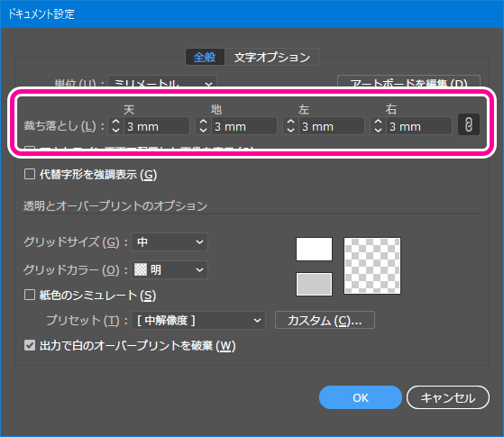This screenshot has width=504, height=437.
Task: Click the 地 bleed stepper arrows
Action: point(203,125)
